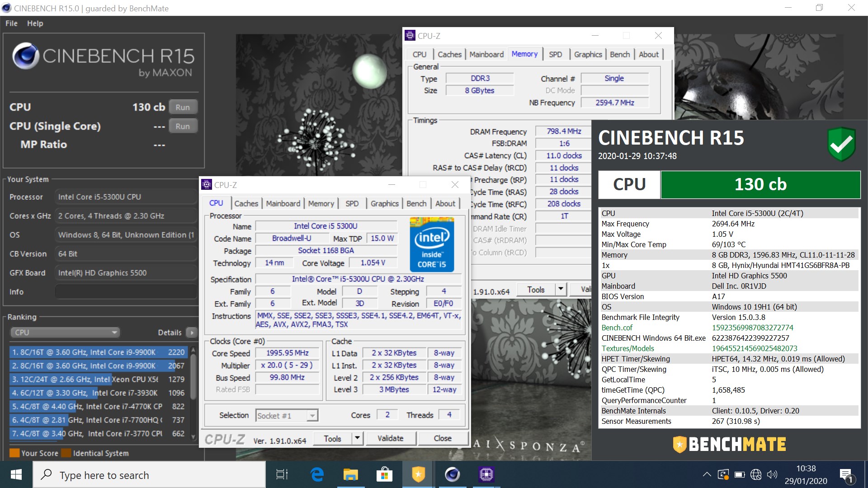This screenshot has width=868, height=488.
Task: Open the File menu in Cinebench
Action: click(x=12, y=23)
